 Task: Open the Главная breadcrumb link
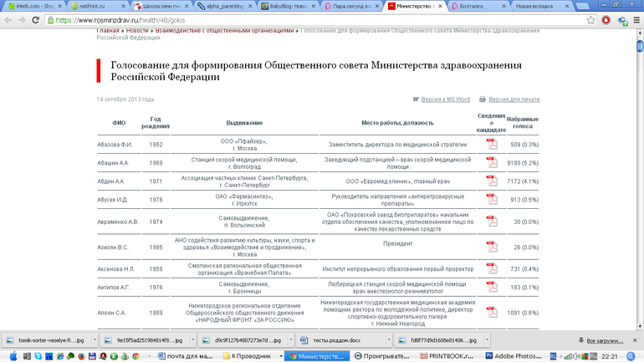tap(108, 31)
